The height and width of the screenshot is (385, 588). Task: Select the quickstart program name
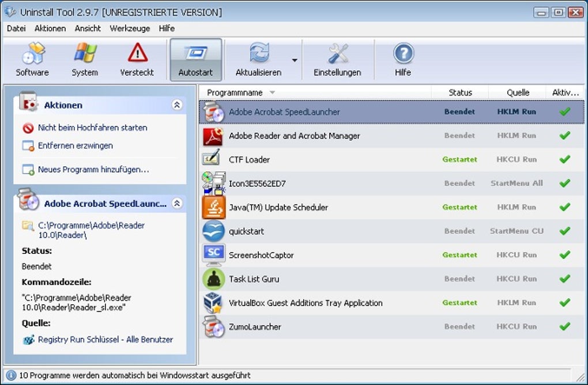[246, 231]
